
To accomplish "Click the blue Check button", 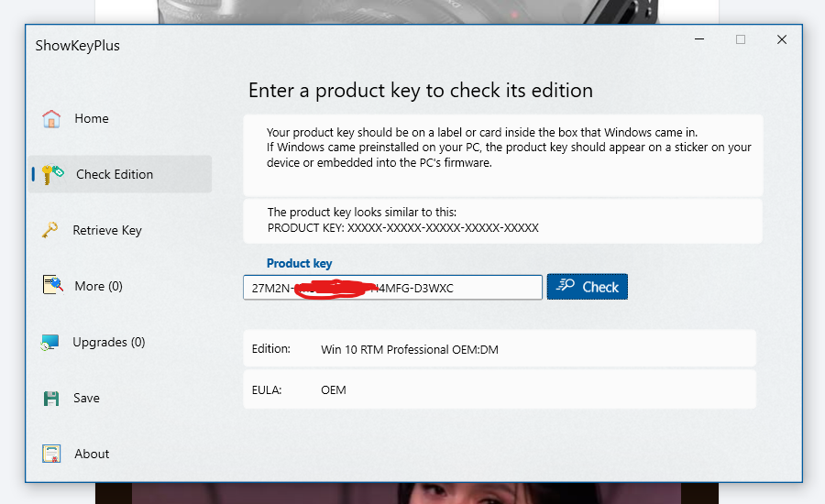I will (x=588, y=287).
